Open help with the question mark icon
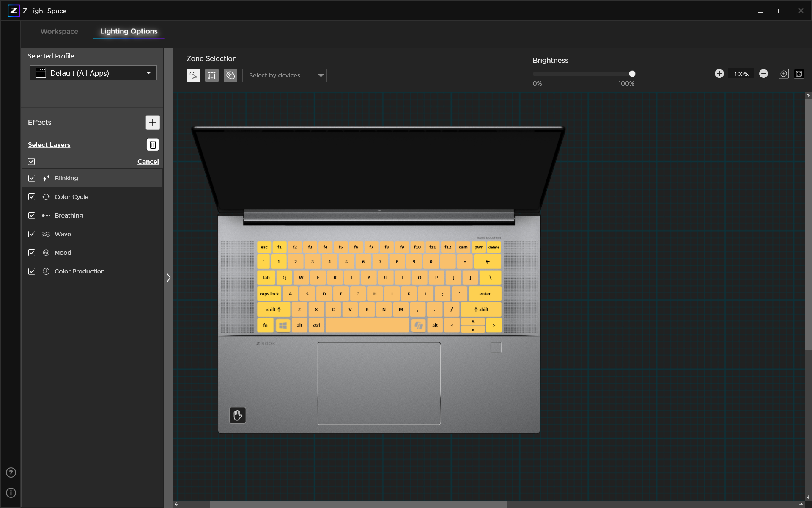The width and height of the screenshot is (812, 508). pos(11,472)
